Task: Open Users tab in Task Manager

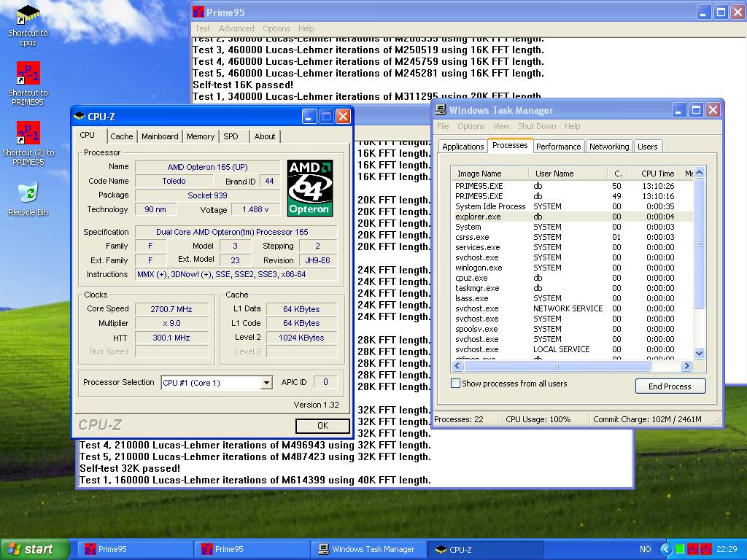Action: click(648, 146)
